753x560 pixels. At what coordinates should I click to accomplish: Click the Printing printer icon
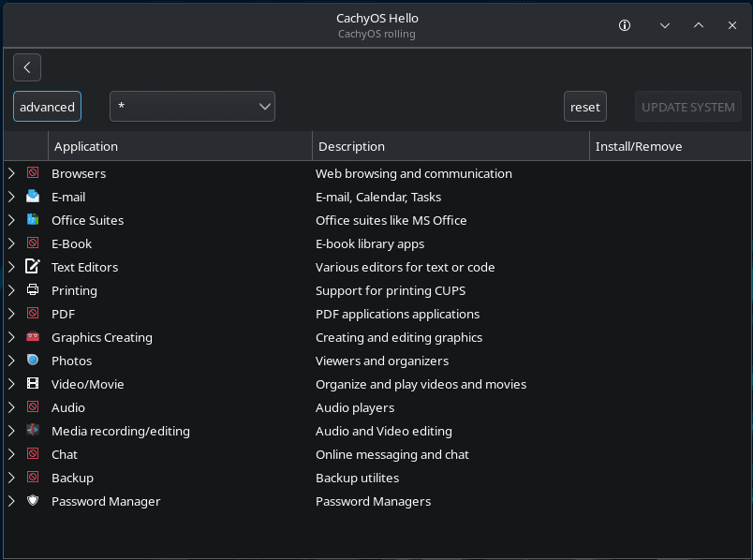pos(32,290)
